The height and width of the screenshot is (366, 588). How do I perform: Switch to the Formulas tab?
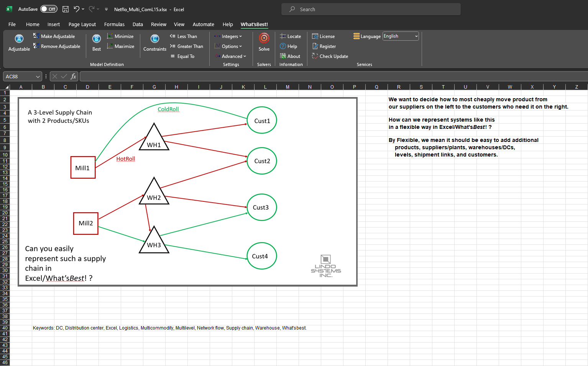click(x=114, y=25)
